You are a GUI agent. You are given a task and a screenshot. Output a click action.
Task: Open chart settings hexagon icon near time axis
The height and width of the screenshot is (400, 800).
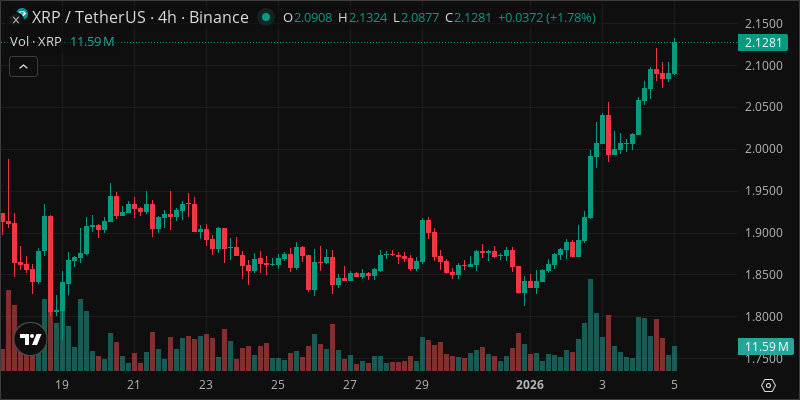point(769,385)
